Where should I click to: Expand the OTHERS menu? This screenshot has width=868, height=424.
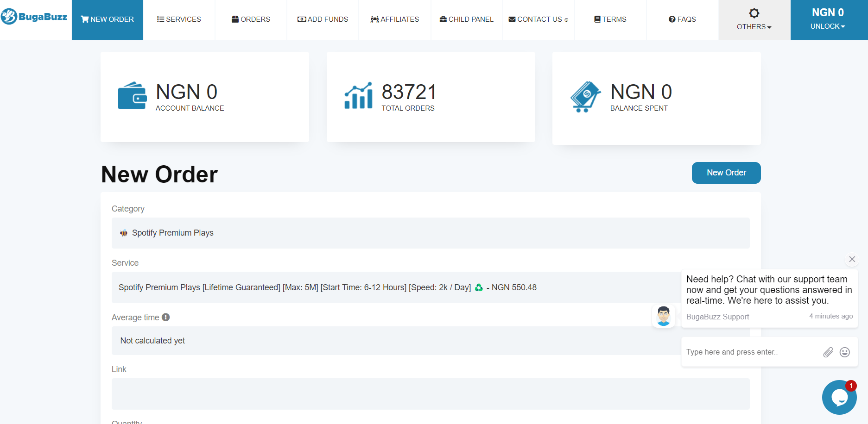[x=754, y=20]
